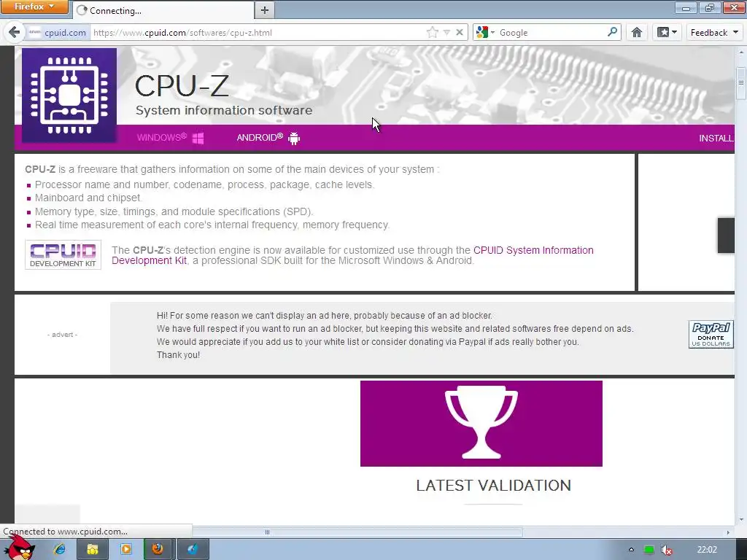Viewport: 747px width, 560px height.
Task: Launch Internet Explorer from the taskbar
Action: pyautogui.click(x=60, y=549)
